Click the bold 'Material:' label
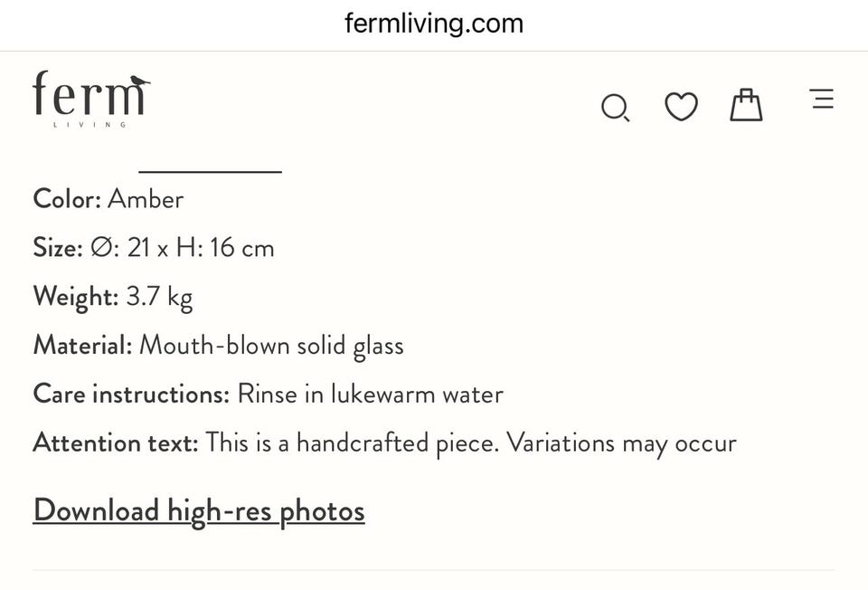The image size is (868, 590). [82, 346]
